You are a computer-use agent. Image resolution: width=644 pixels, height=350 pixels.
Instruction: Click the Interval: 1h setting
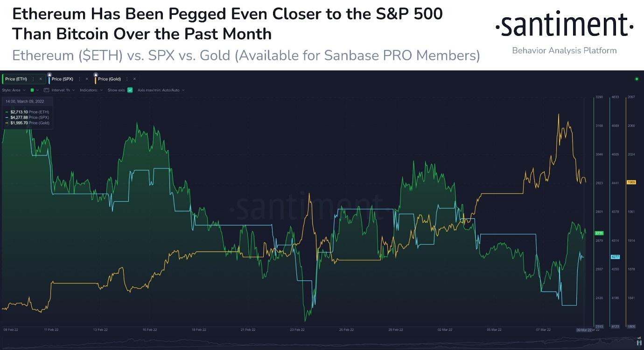tap(61, 90)
